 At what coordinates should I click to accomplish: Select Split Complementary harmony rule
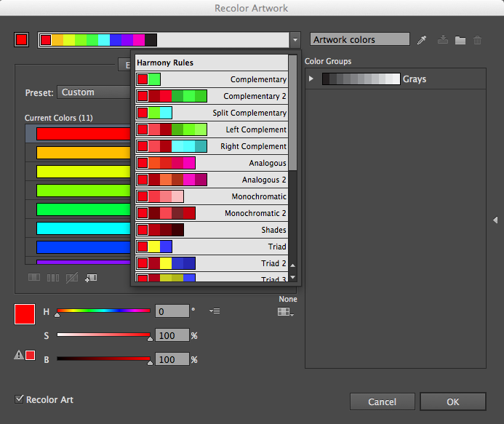tap(212, 113)
